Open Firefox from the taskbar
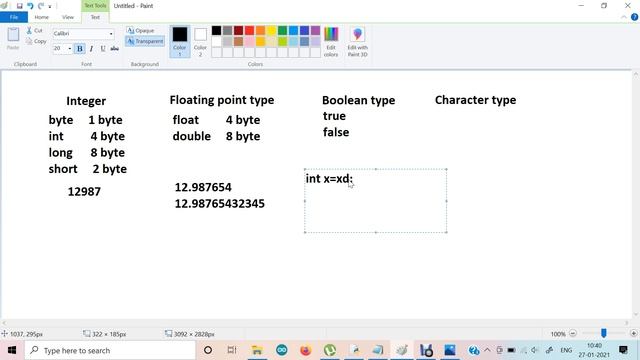640x360 pixels. click(x=305, y=350)
